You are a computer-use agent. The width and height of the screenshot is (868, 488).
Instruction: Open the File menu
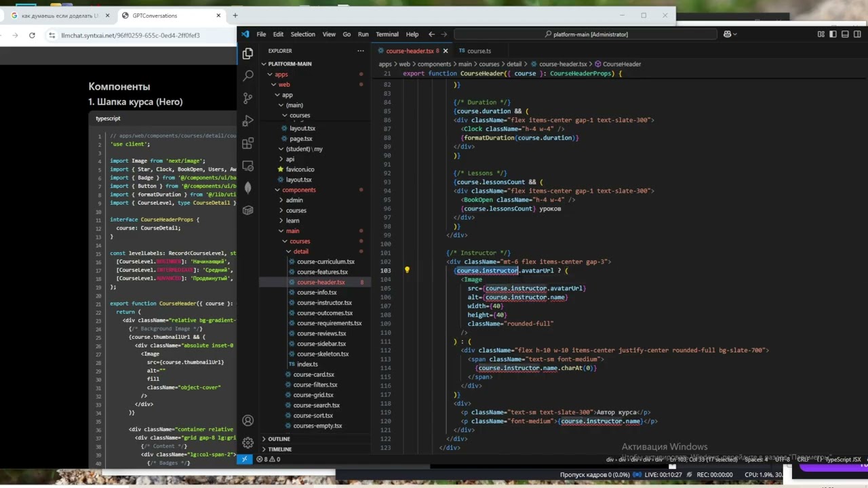pyautogui.click(x=261, y=34)
